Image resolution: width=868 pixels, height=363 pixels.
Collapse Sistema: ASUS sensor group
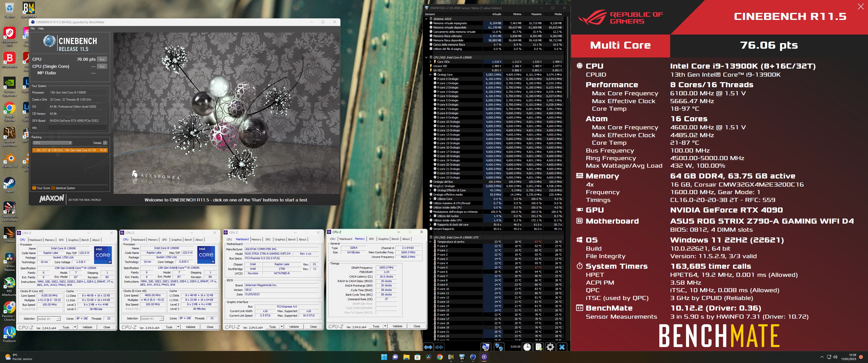[426, 19]
